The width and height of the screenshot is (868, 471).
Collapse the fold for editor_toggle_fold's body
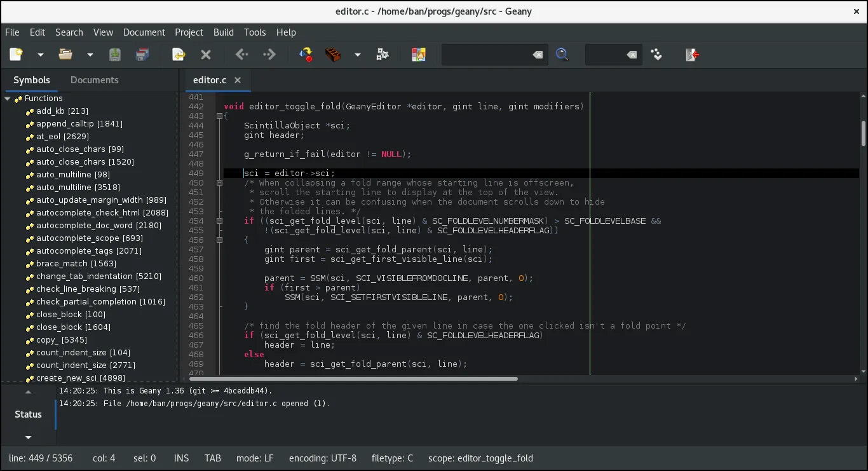point(220,116)
